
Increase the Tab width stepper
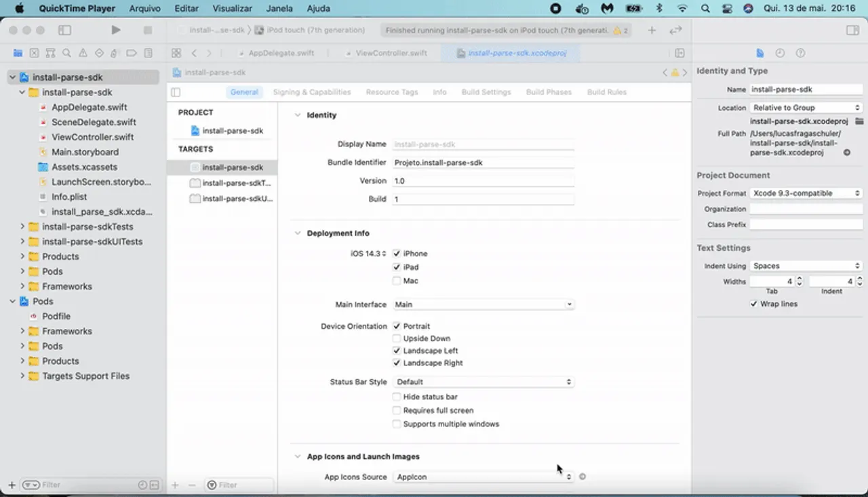799,278
